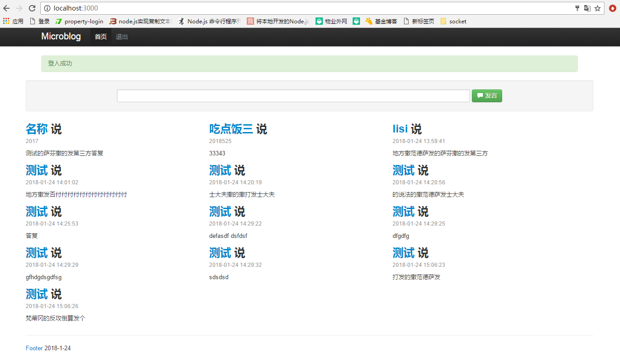This screenshot has width=620, height=364.
Task: Click the Footer link
Action: [x=34, y=348]
